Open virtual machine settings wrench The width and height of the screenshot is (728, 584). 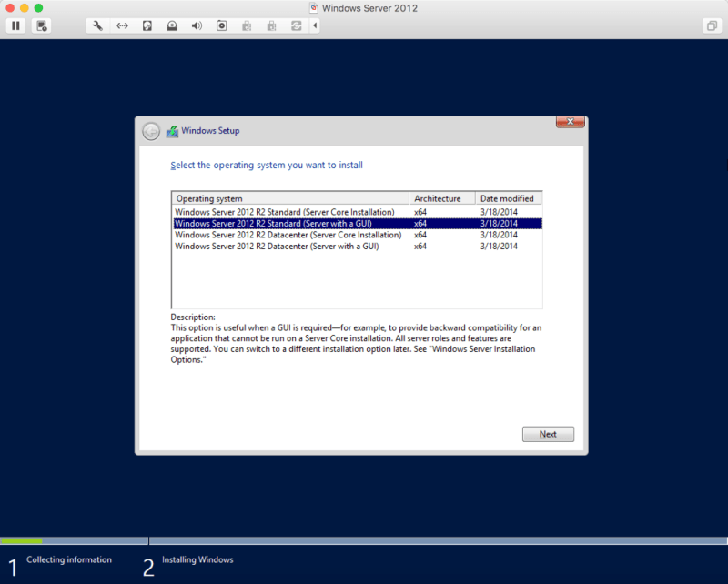click(98, 25)
